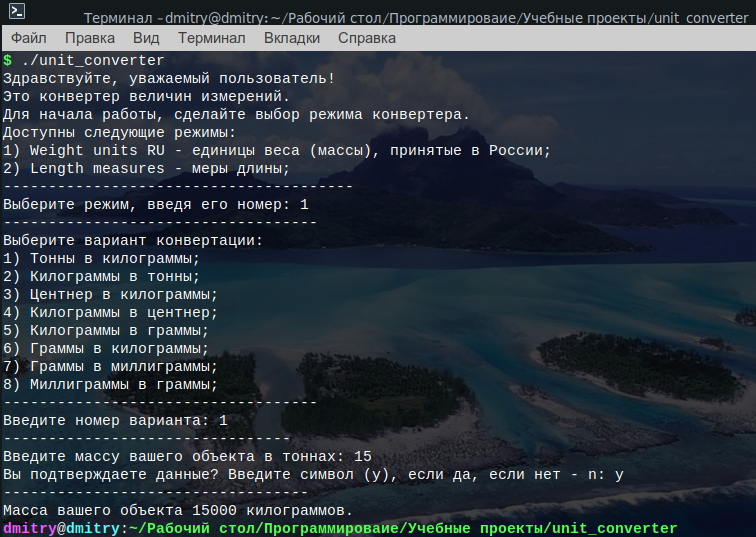Click the window title text with the unit_converter path
The height and width of the screenshot is (537, 756).
tap(416, 18)
